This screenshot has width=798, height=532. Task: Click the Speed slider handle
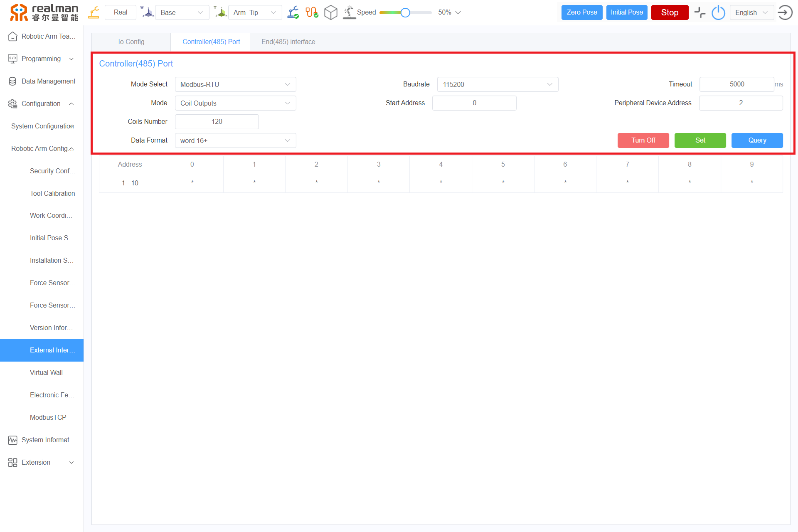coord(405,12)
